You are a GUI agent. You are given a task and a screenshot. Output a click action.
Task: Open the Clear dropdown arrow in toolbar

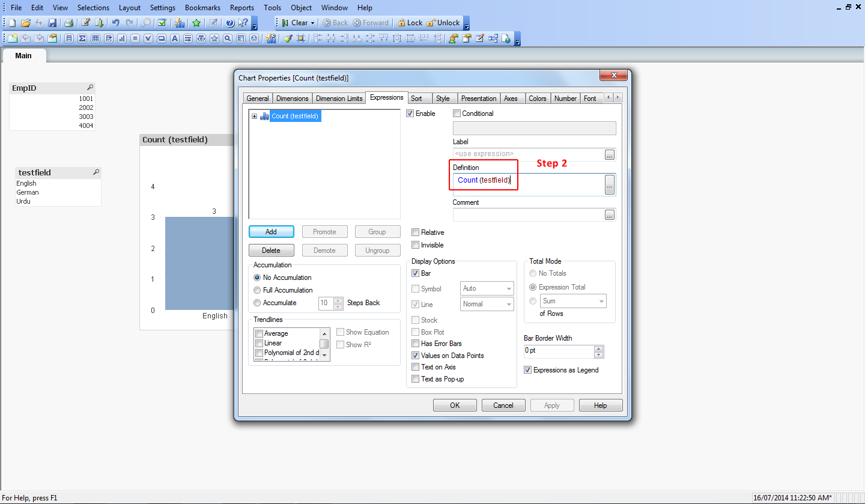click(x=312, y=23)
